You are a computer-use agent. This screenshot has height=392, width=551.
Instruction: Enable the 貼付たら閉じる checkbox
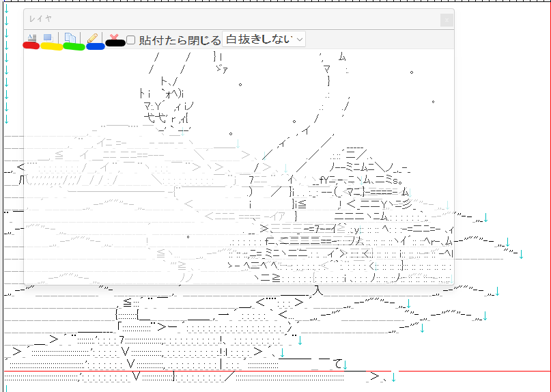130,40
